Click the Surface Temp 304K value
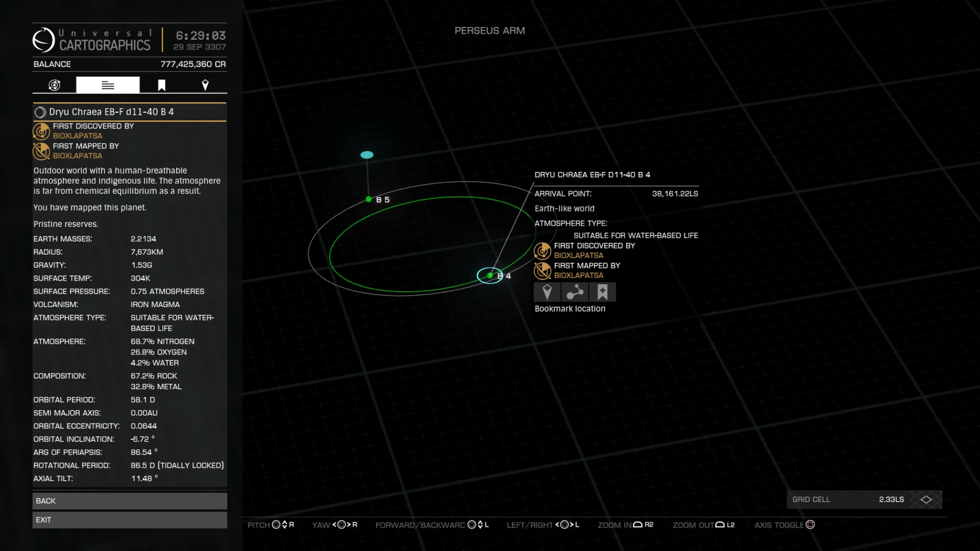Screen dimensions: 980x551 [x=140, y=279]
